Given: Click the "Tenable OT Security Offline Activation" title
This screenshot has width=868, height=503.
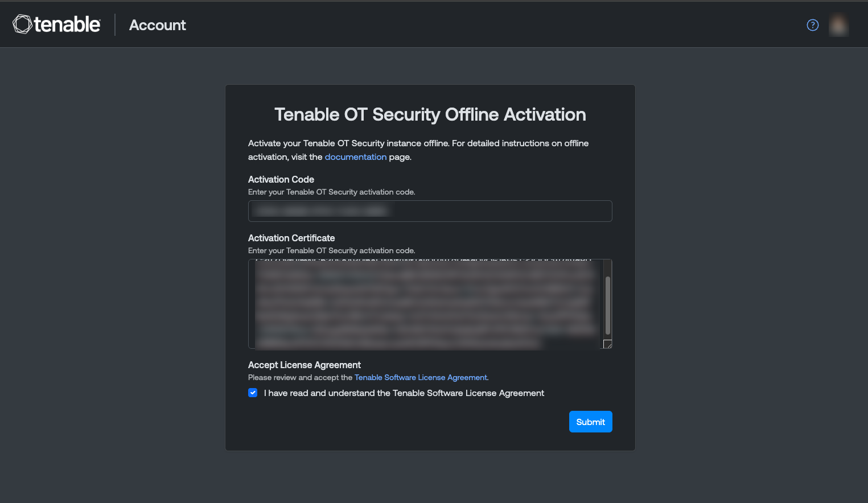Looking at the screenshot, I should pos(430,114).
